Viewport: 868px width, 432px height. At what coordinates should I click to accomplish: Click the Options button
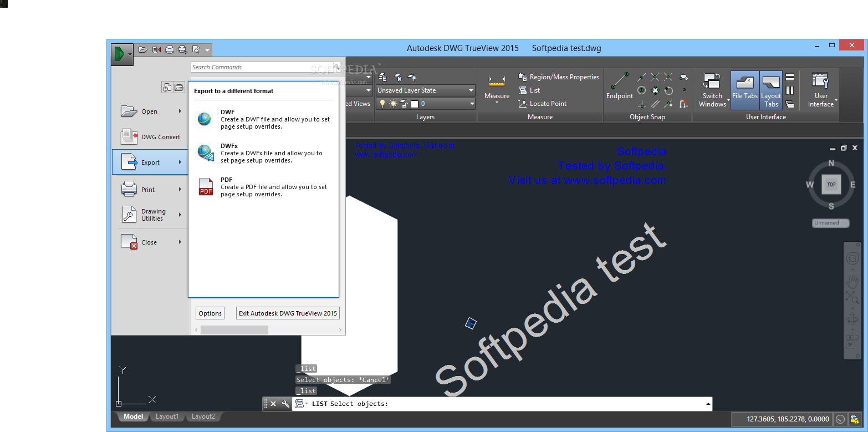210,313
